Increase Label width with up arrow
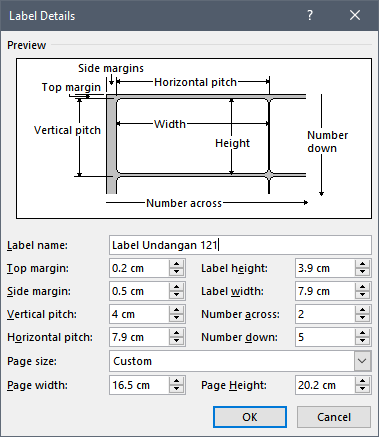This screenshot has height=437, width=379. [363, 287]
